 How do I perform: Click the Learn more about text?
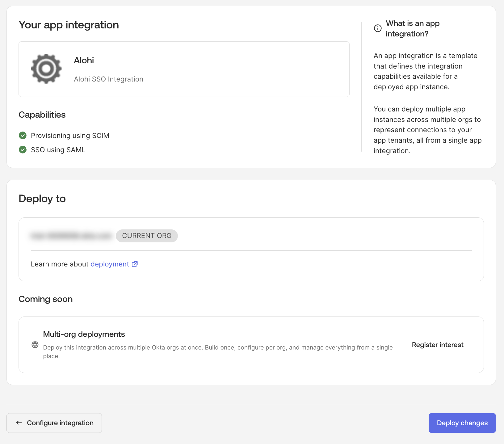point(60,264)
